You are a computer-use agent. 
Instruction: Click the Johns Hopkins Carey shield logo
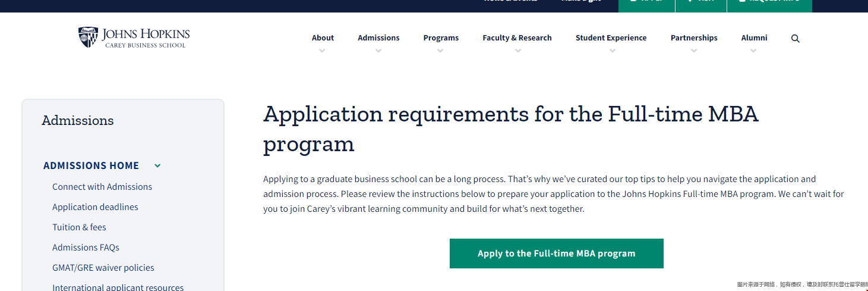[x=88, y=37]
